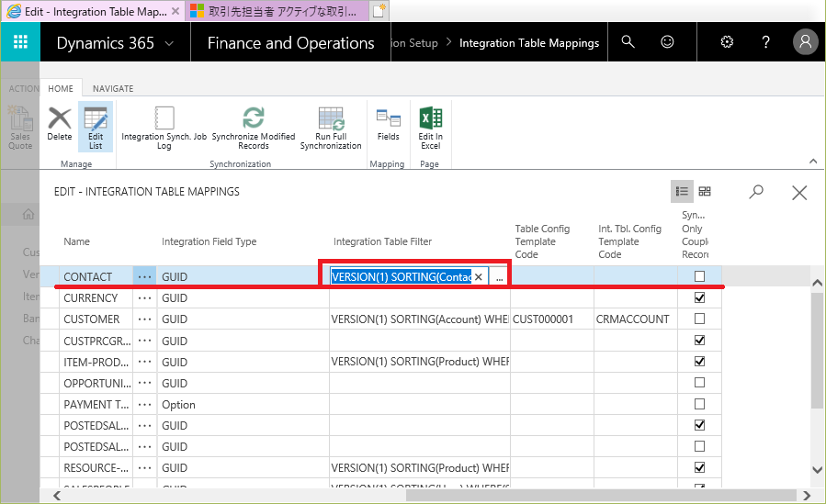Switch to the NAVIGATE tab
826x504 pixels.
click(113, 88)
